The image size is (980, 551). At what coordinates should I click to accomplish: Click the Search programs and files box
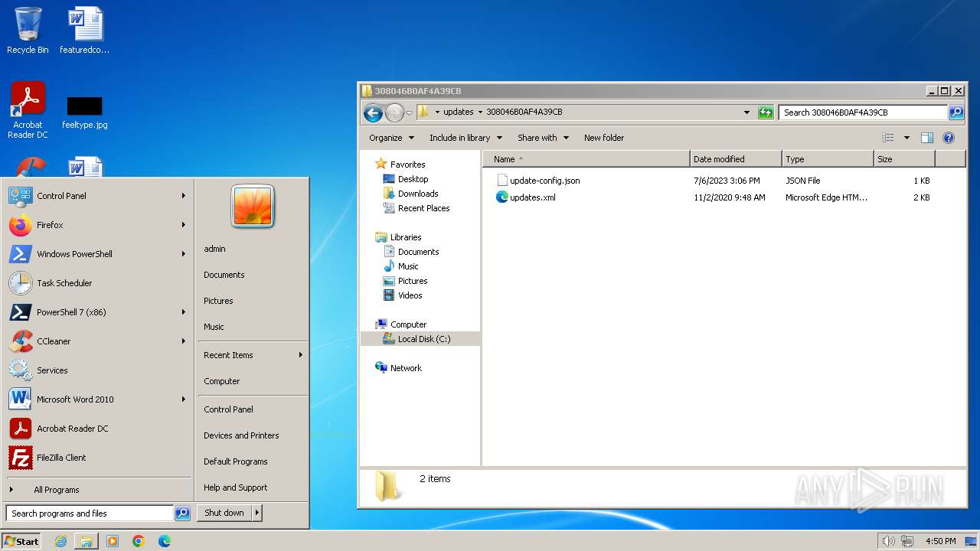pos(90,514)
